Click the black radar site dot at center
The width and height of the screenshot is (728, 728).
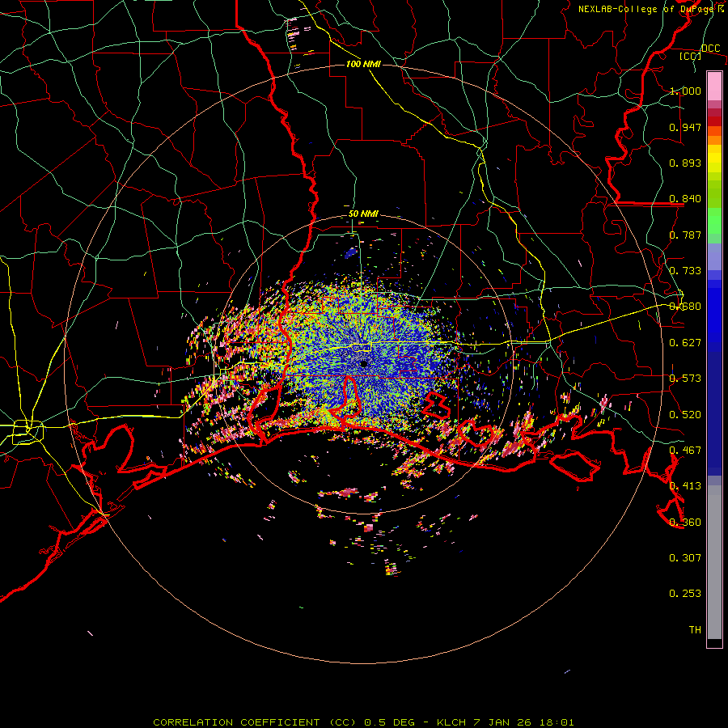pyautogui.click(x=363, y=363)
